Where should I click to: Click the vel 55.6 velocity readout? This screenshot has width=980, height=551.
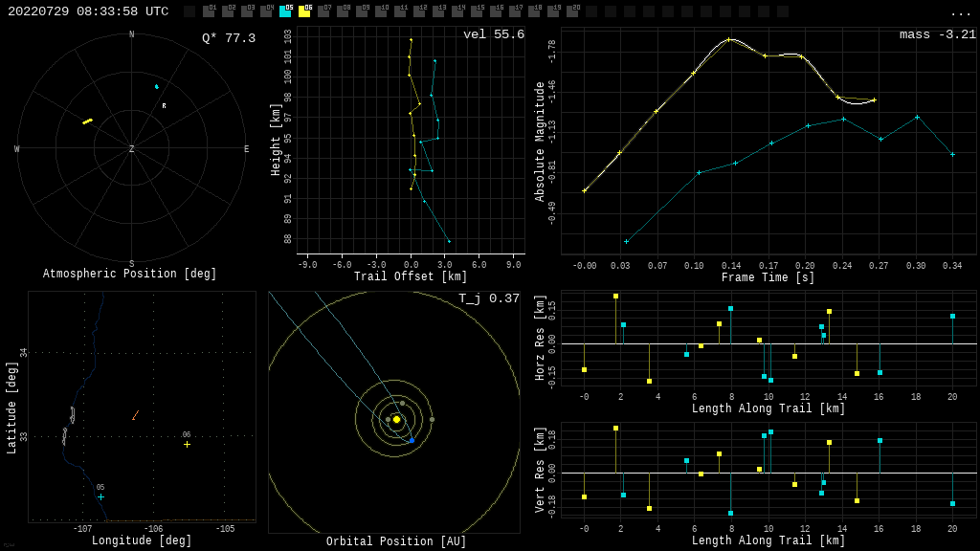click(493, 35)
